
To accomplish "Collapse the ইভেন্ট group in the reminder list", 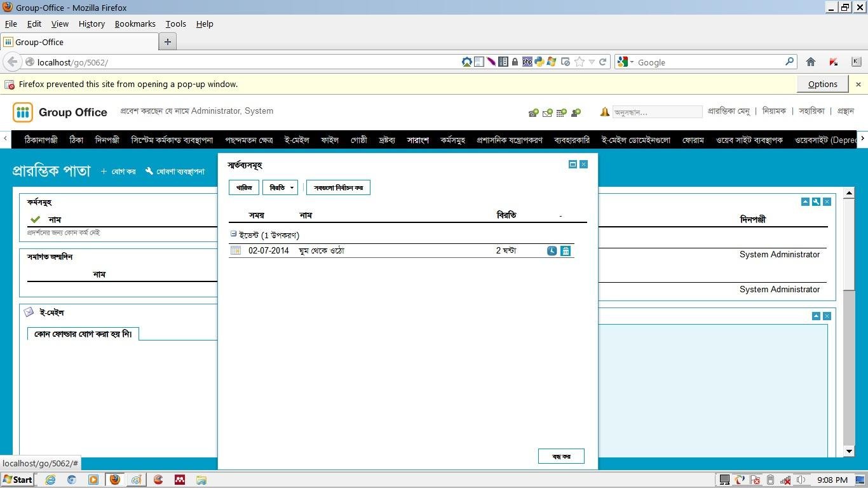I will click(233, 234).
